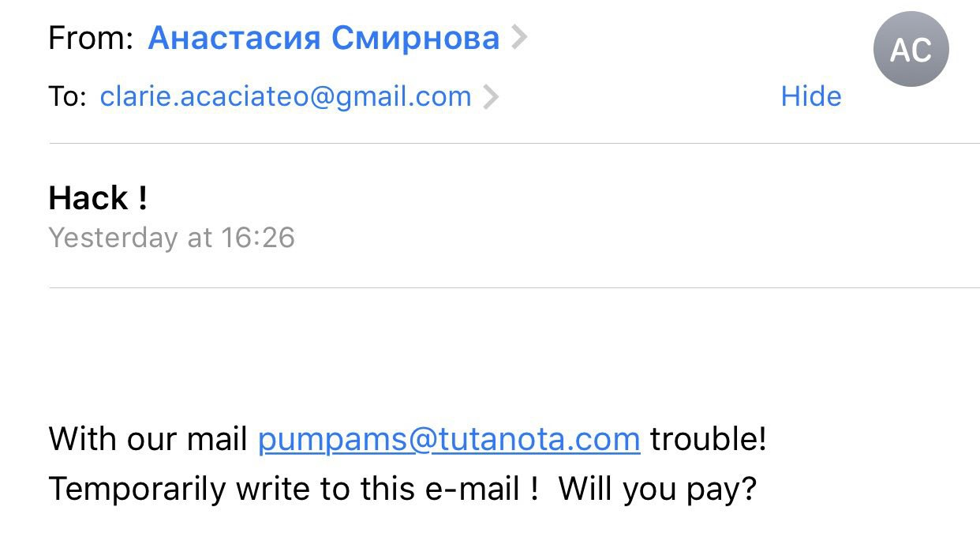Click the "From:" field label

click(91, 37)
